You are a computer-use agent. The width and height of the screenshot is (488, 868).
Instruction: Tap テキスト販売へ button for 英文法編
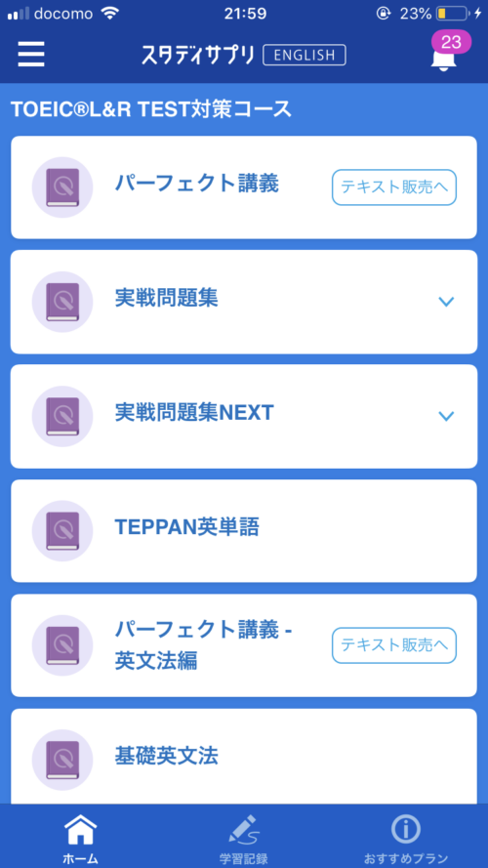tap(394, 645)
